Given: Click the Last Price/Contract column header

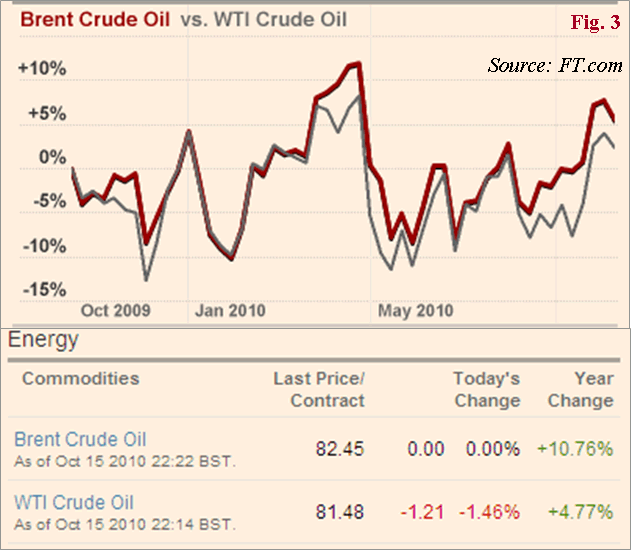Looking at the screenshot, I should (319, 390).
